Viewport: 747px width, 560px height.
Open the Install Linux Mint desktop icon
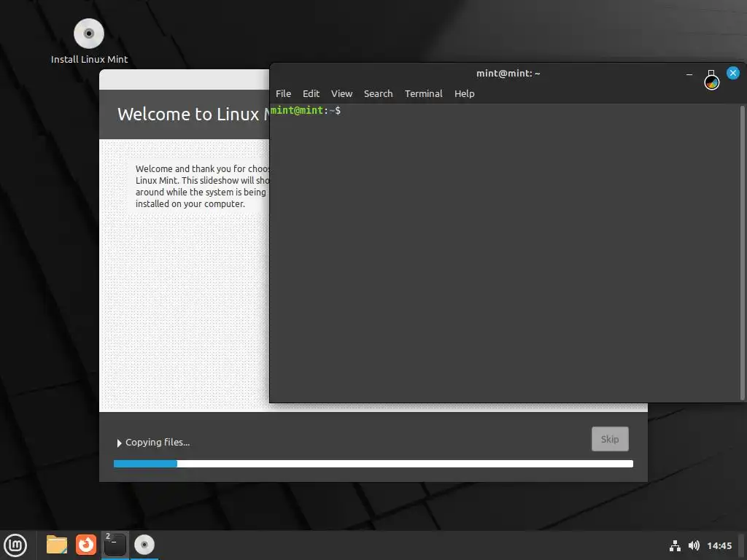click(89, 41)
